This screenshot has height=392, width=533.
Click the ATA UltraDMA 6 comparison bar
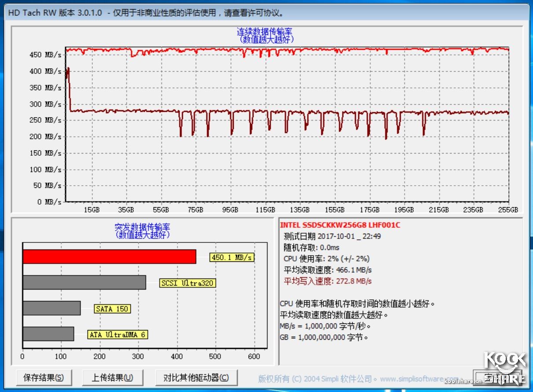point(48,334)
